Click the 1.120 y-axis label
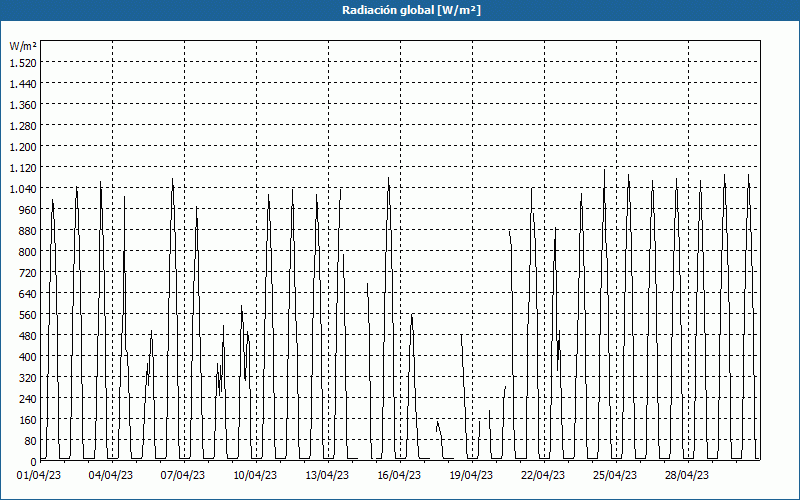This screenshot has width=800, height=500. [23, 168]
